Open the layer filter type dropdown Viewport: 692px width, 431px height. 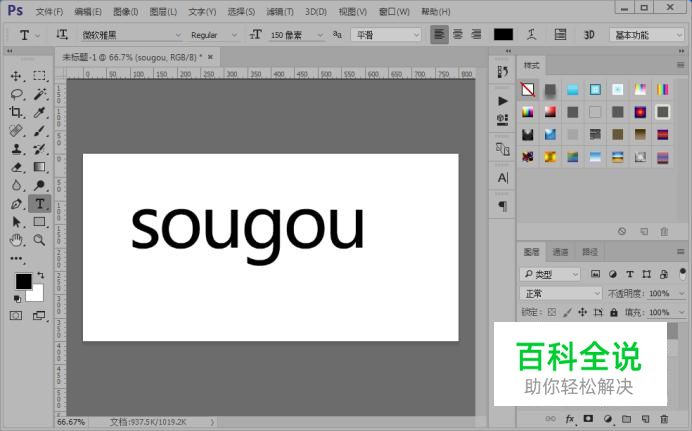tap(550, 274)
